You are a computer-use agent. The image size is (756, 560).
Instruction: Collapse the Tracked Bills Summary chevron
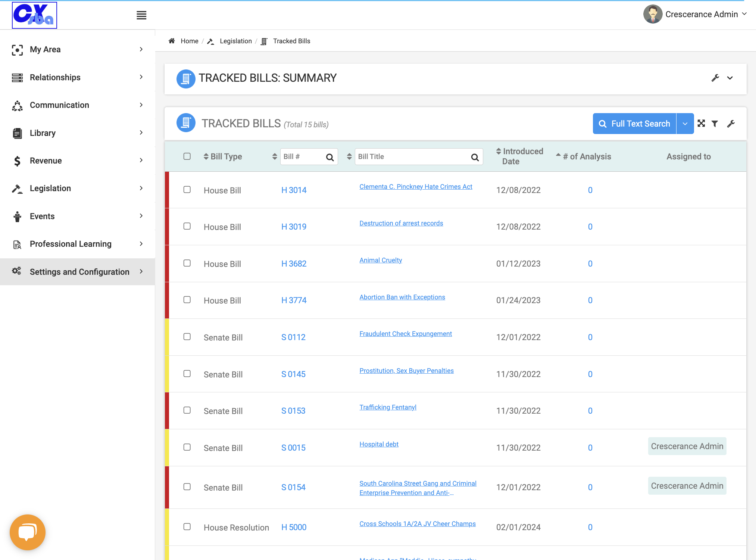point(730,78)
